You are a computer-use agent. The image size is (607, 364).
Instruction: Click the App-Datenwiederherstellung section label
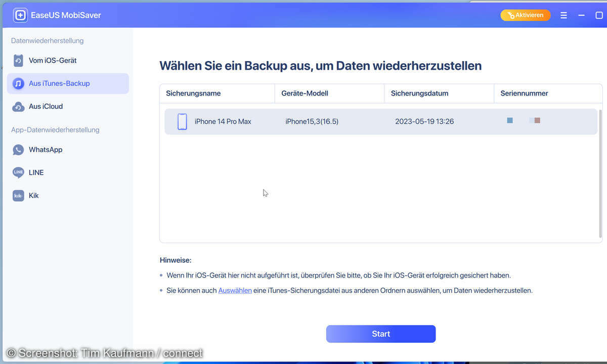pyautogui.click(x=55, y=130)
